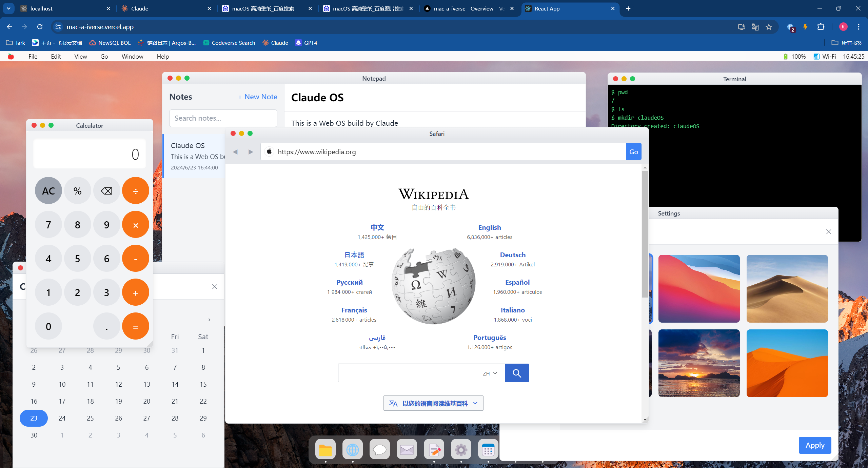
Task: Open the English Wikipedia link
Action: [489, 227]
